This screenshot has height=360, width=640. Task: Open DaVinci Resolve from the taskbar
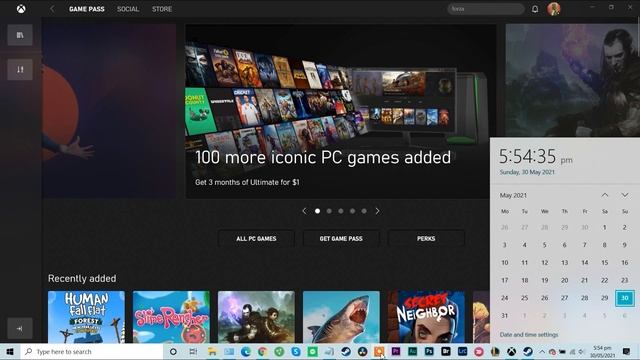[362, 351]
